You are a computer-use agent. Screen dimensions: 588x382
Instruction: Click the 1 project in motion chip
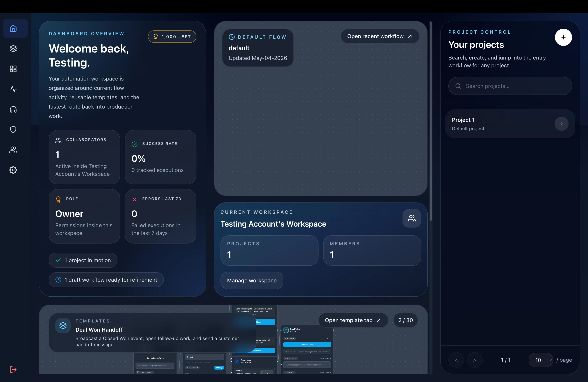[x=83, y=260]
